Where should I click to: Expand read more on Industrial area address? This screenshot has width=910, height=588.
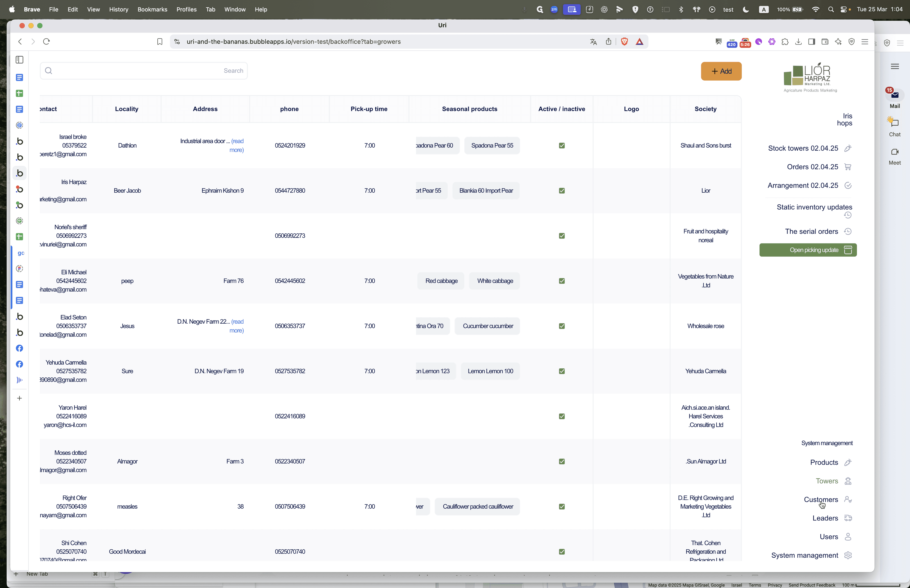[x=237, y=145]
